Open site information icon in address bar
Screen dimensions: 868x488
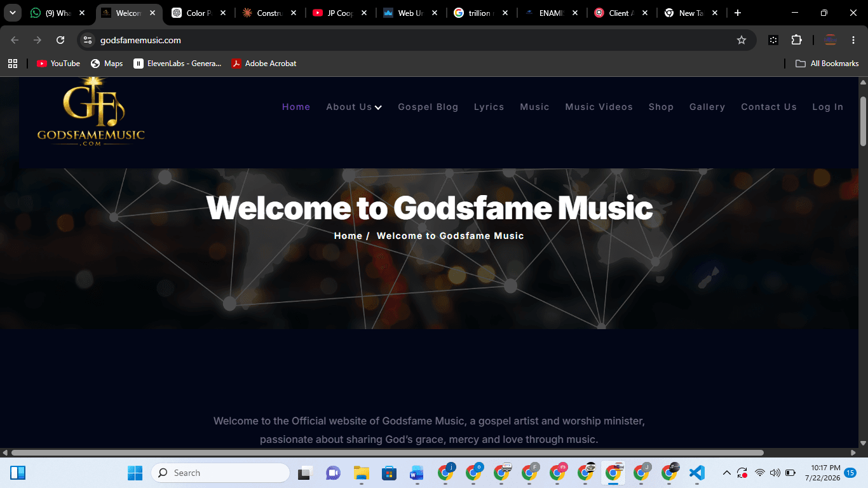tap(88, 40)
